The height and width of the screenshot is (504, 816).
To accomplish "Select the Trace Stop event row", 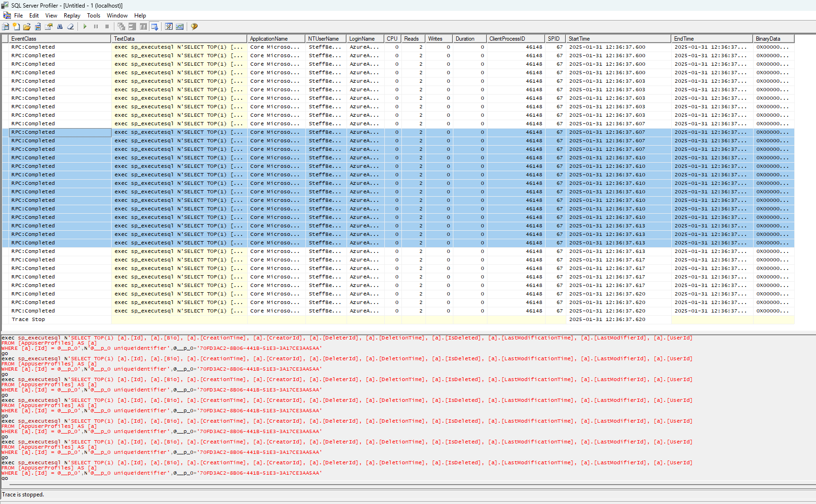I will pyautogui.click(x=28, y=320).
